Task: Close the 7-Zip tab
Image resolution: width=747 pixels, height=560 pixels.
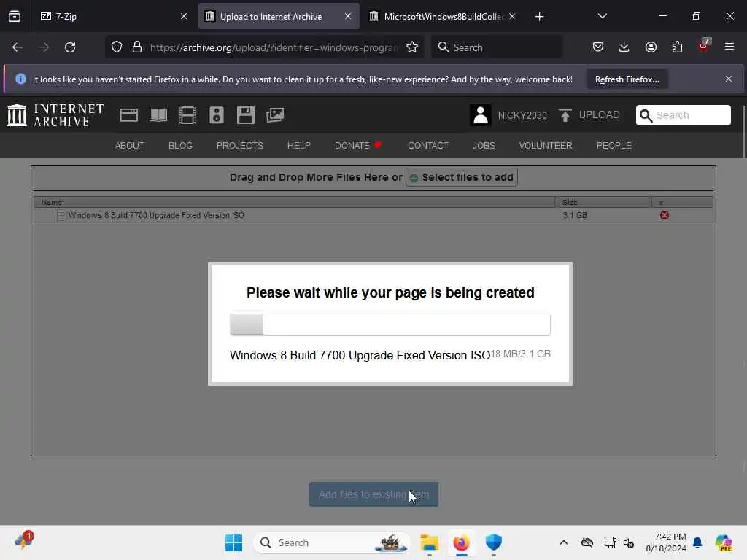Action: [184, 16]
